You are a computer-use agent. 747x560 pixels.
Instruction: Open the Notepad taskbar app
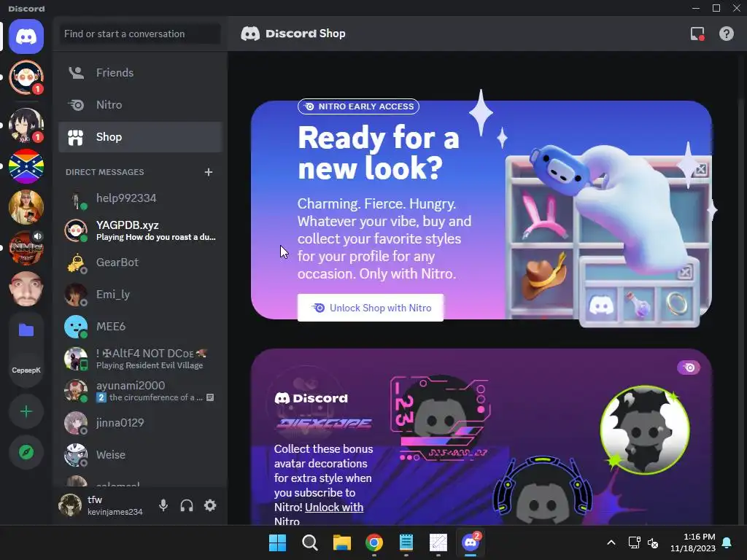coord(406,542)
